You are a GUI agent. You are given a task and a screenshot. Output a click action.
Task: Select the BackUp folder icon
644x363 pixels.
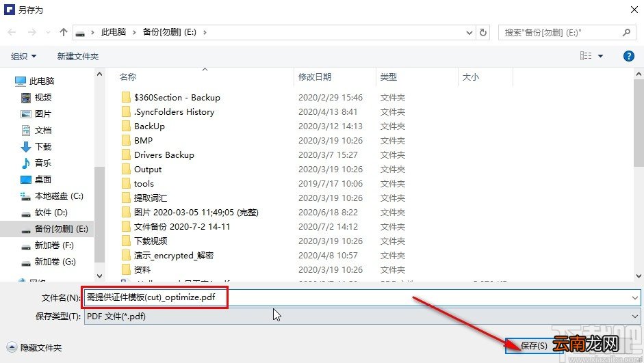(126, 126)
